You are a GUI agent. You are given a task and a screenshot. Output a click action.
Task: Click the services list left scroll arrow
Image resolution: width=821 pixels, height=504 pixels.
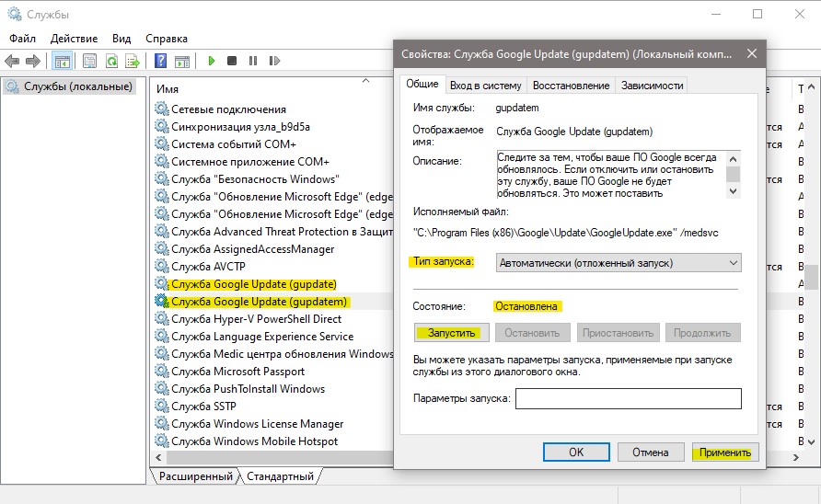(158, 457)
